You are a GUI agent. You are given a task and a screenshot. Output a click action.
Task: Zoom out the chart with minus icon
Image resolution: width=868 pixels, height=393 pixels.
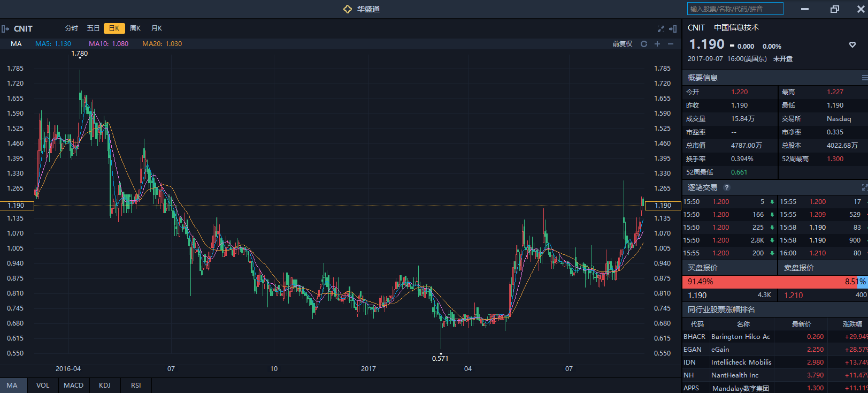671,44
